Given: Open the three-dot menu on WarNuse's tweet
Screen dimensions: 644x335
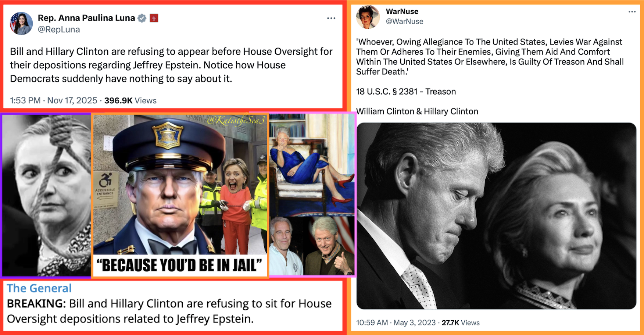Looking at the screenshot, I should pos(632,12).
